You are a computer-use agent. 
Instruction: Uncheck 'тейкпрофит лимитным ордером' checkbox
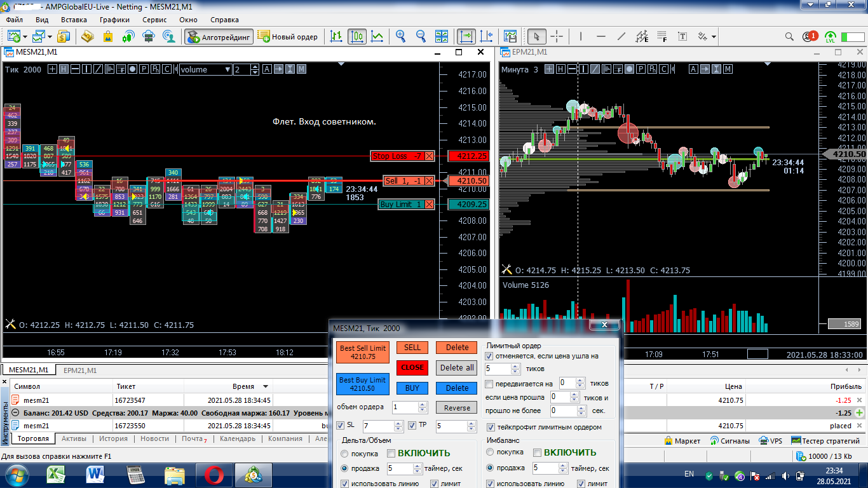tap(489, 427)
